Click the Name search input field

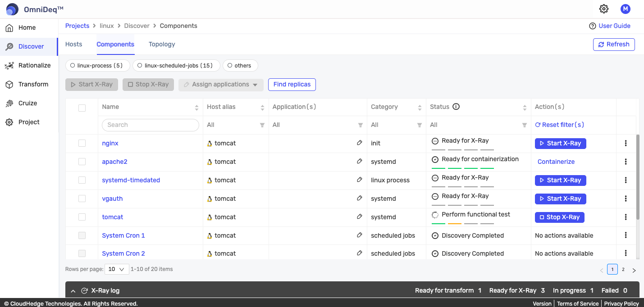point(151,125)
